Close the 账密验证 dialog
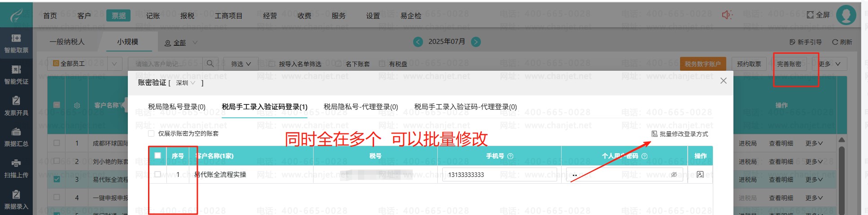 [x=723, y=81]
